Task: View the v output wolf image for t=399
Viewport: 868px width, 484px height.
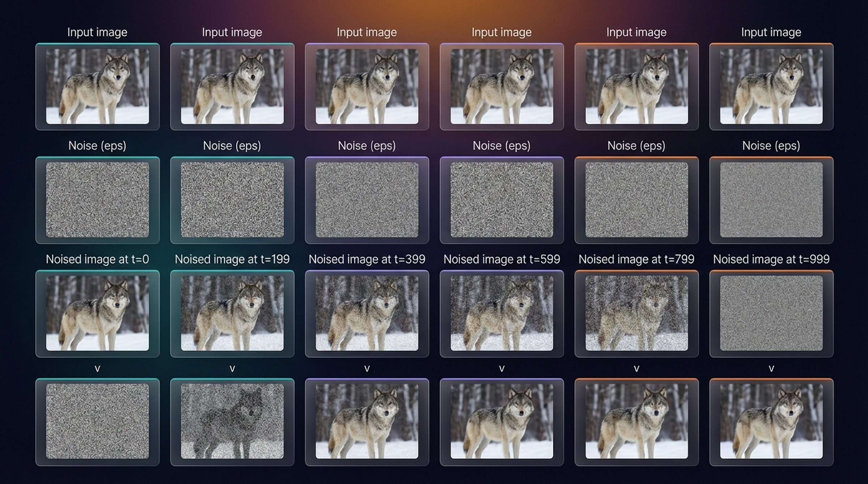Action: click(367, 421)
